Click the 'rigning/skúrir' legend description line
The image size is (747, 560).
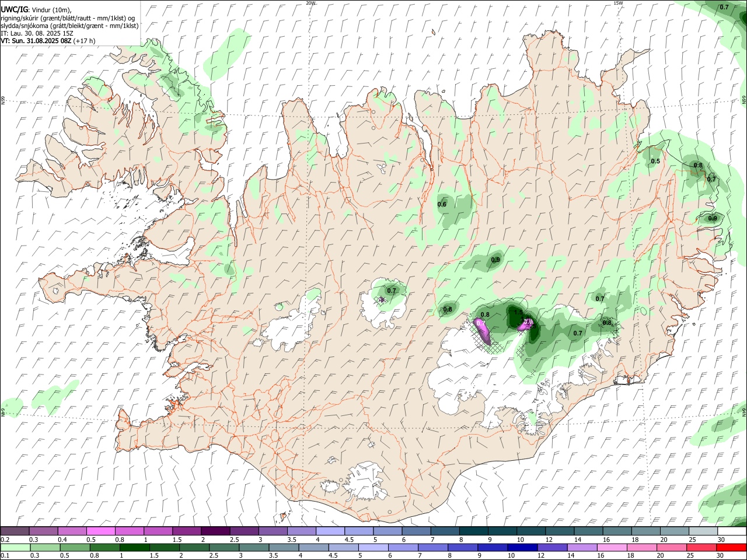[68, 18]
